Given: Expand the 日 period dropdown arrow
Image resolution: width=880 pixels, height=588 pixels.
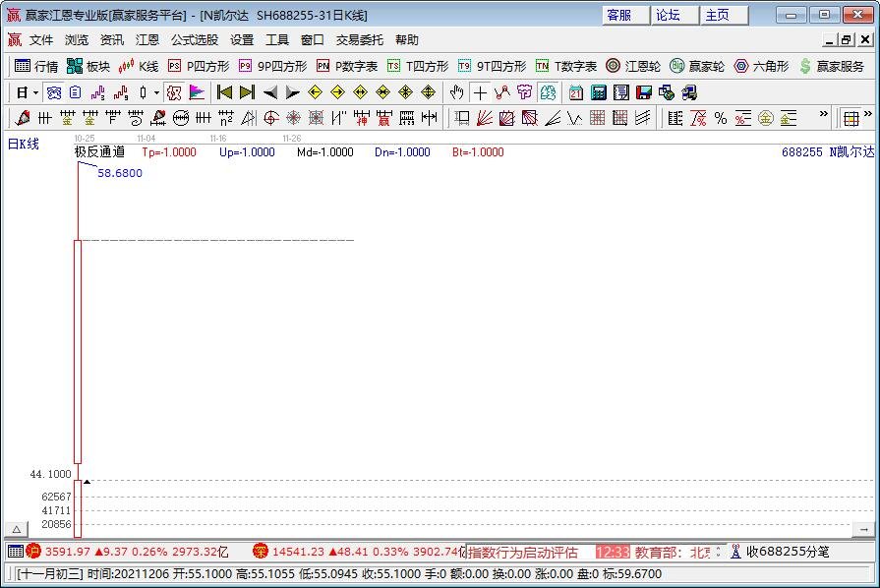Looking at the screenshot, I should pyautogui.click(x=36, y=92).
